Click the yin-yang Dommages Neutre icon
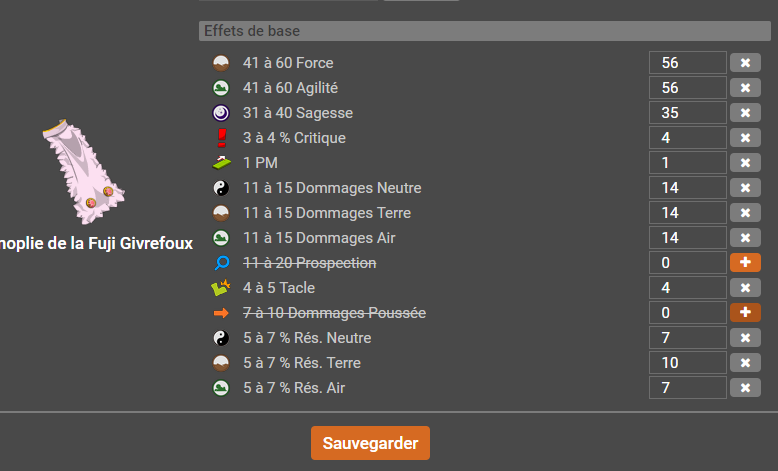The height and width of the screenshot is (471, 778). pos(221,188)
